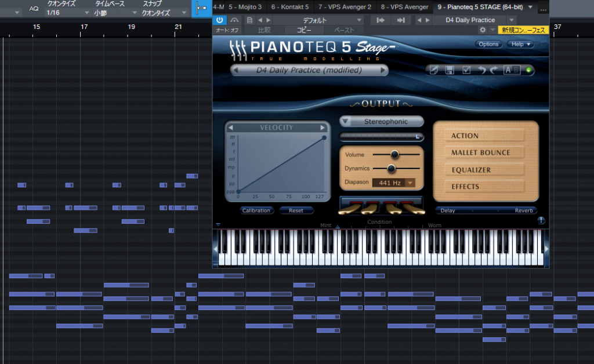
Task: Click the edit preset pencil icon
Action: click(433, 70)
